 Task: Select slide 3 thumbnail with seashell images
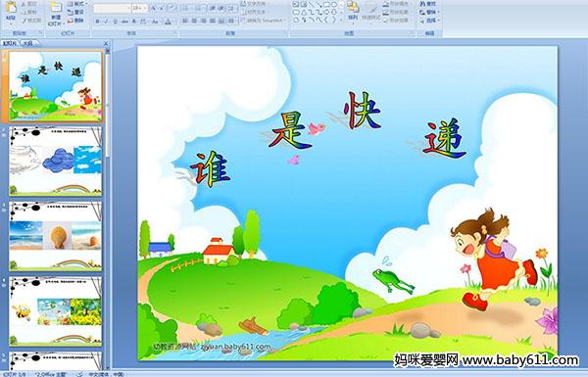pyautogui.click(x=55, y=236)
